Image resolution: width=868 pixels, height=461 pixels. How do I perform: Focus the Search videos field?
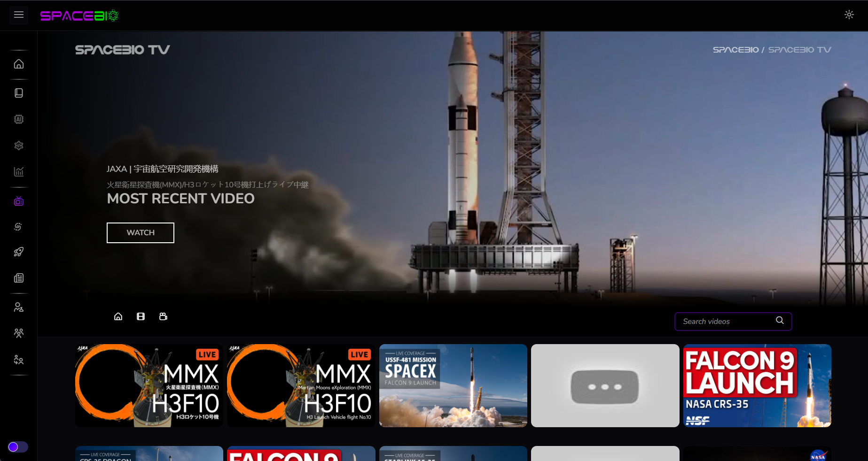[x=733, y=322]
